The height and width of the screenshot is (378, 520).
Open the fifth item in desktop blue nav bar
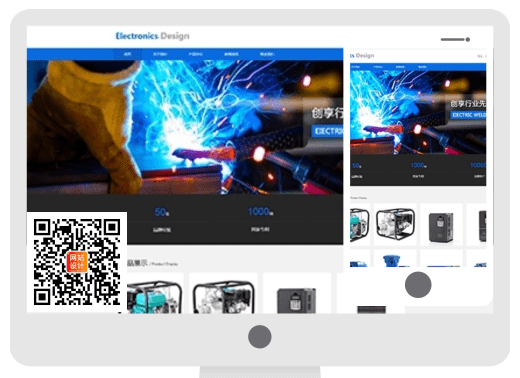click(x=267, y=54)
